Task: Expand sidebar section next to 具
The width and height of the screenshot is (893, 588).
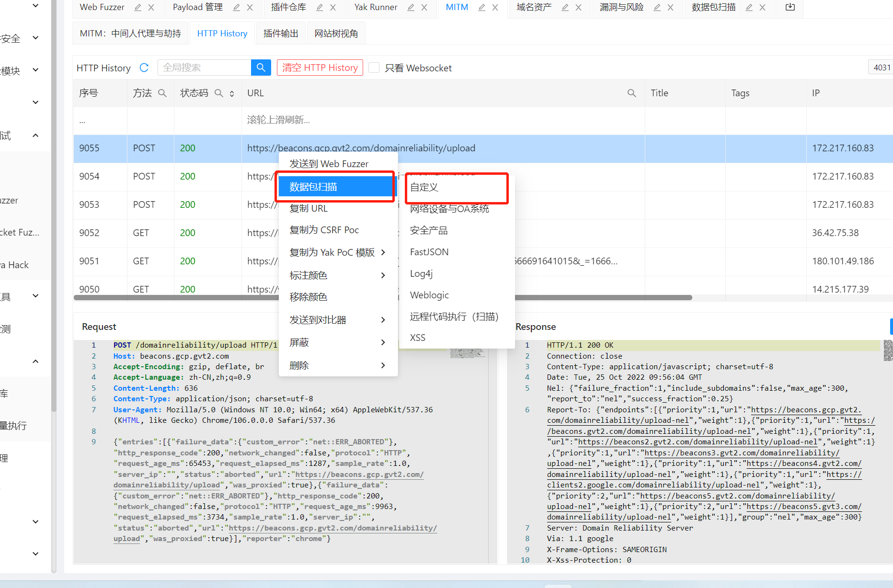Action: click(35, 296)
